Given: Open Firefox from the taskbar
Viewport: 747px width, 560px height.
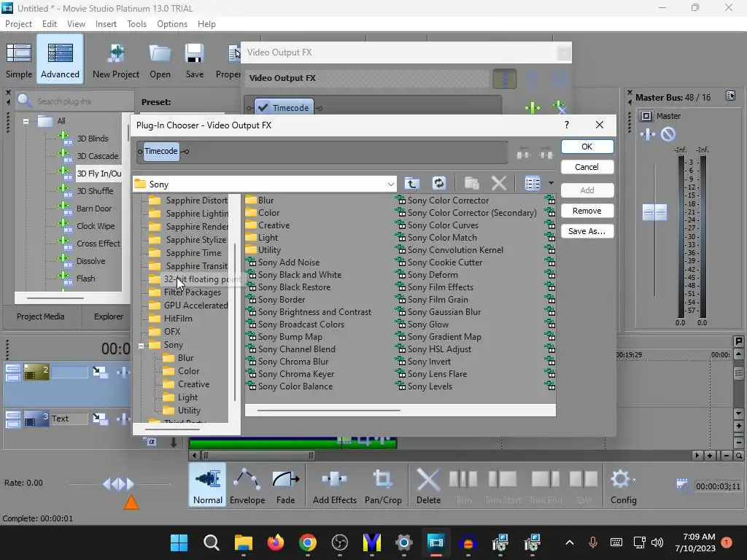Looking at the screenshot, I should [275, 542].
